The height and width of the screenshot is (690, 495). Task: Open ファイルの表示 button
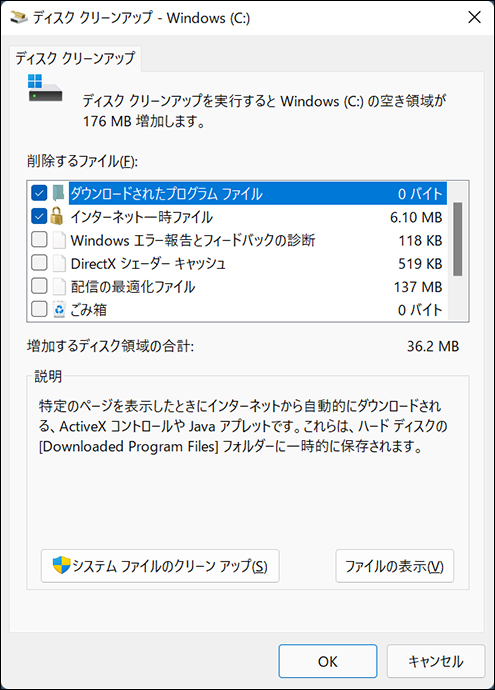point(394,566)
